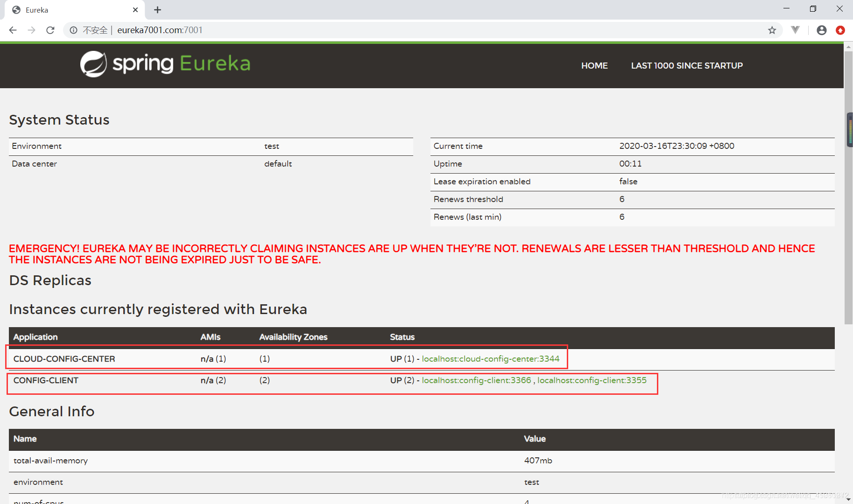
Task: Click the General Info heading
Action: tap(52, 412)
